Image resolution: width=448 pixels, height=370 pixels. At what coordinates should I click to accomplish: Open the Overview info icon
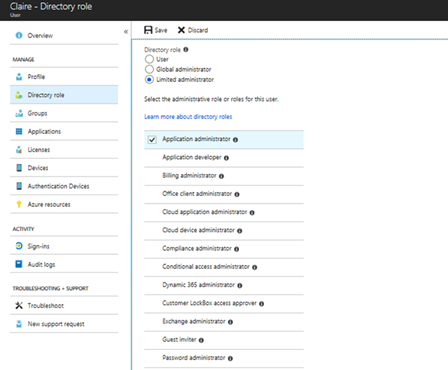pos(19,35)
